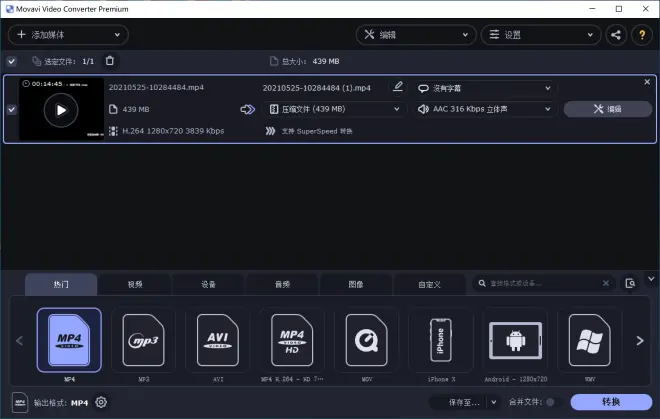Collapse the format panel with chevron
660x419 pixels.
pos(651,279)
